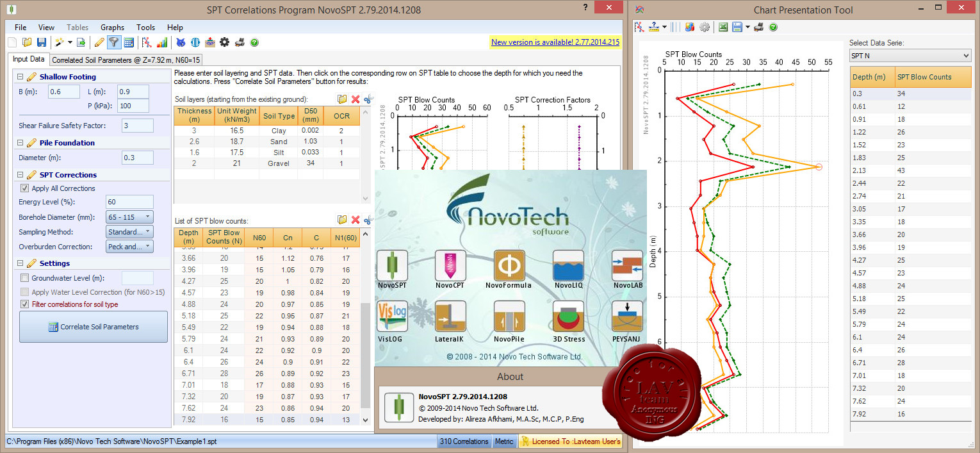The height and width of the screenshot is (453, 980).
Task: Click the pile Diameter input field
Action: 138,158
